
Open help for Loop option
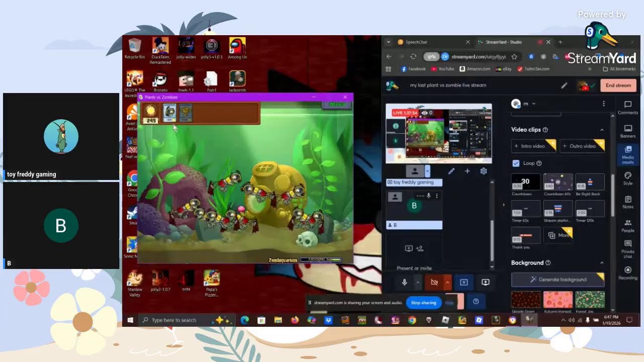click(539, 163)
